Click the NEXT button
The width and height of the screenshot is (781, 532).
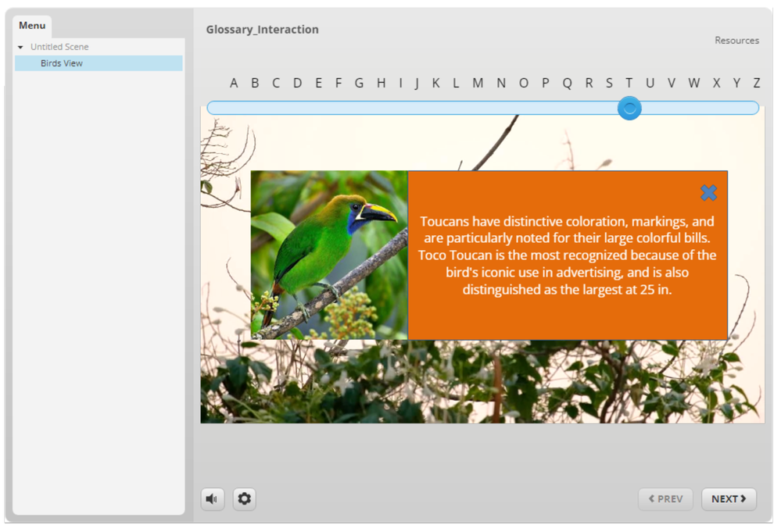[729, 498]
